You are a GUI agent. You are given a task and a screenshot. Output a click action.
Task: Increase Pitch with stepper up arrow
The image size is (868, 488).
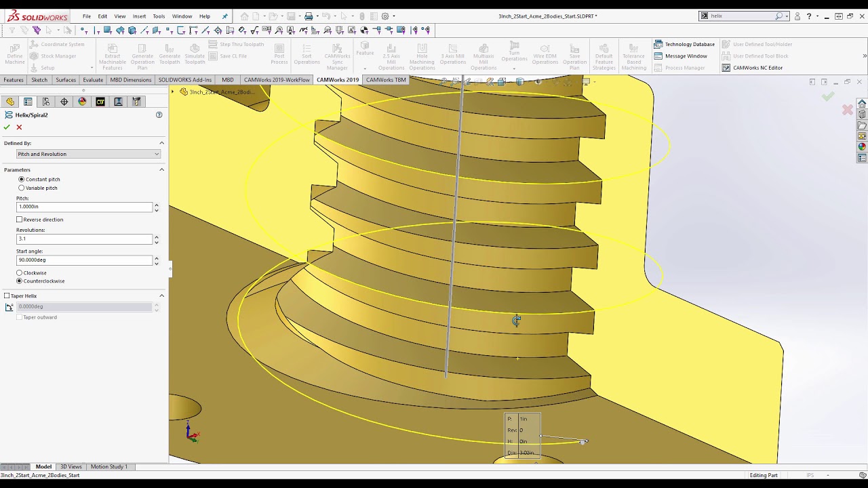[157, 205]
